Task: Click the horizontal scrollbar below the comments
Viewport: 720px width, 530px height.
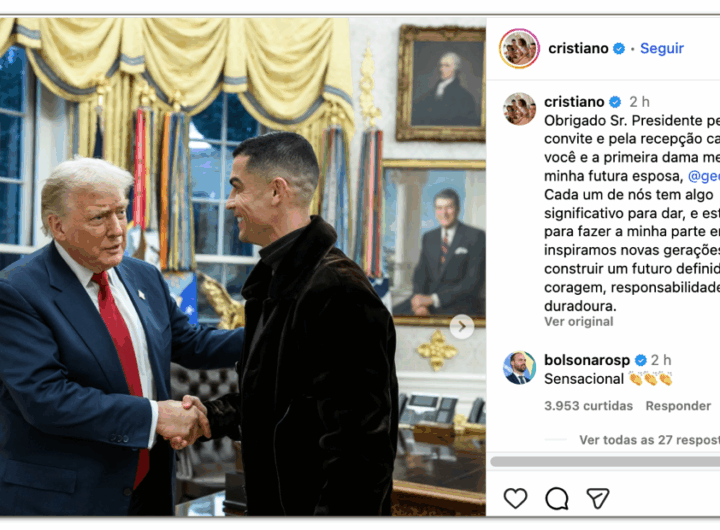Action: pyautogui.click(x=605, y=462)
